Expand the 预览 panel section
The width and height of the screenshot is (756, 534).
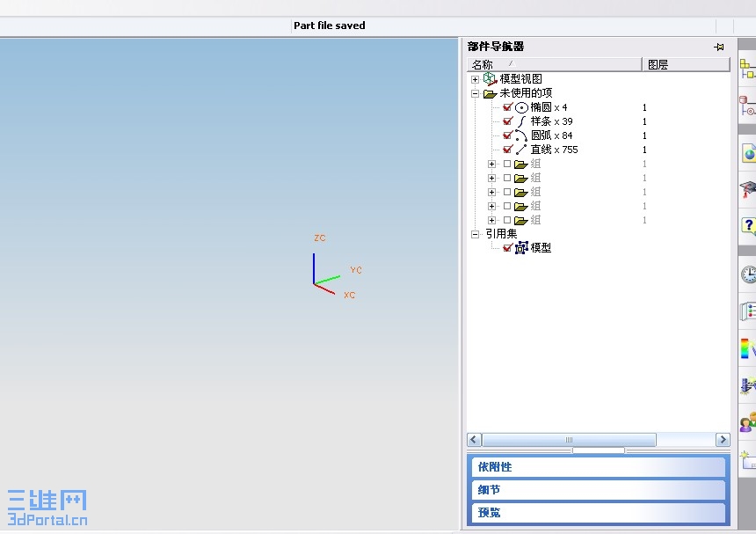(598, 513)
